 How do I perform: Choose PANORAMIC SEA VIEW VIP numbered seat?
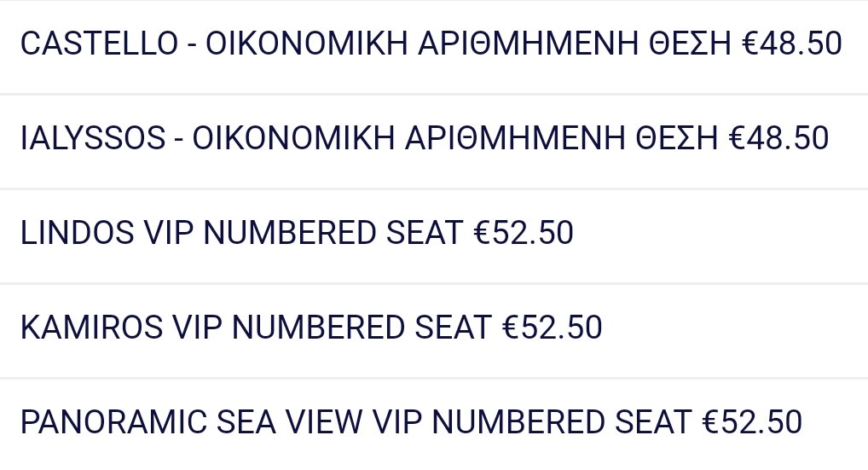(434, 425)
